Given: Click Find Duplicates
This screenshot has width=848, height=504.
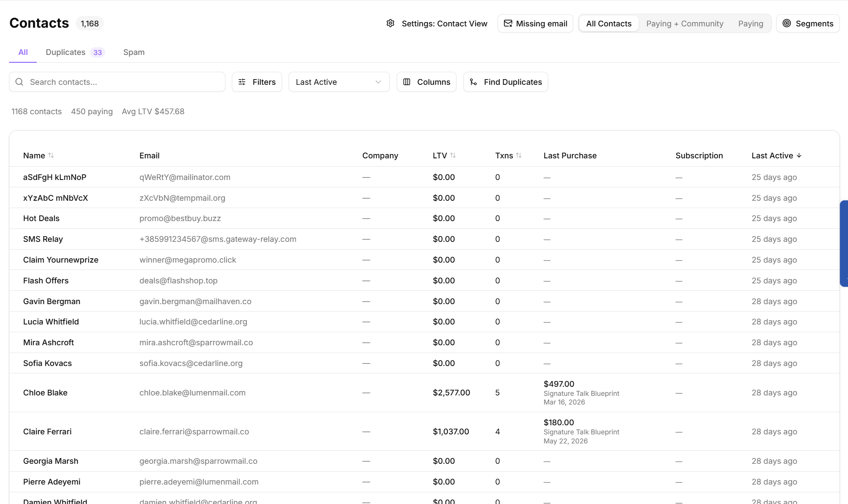Looking at the screenshot, I should (505, 82).
